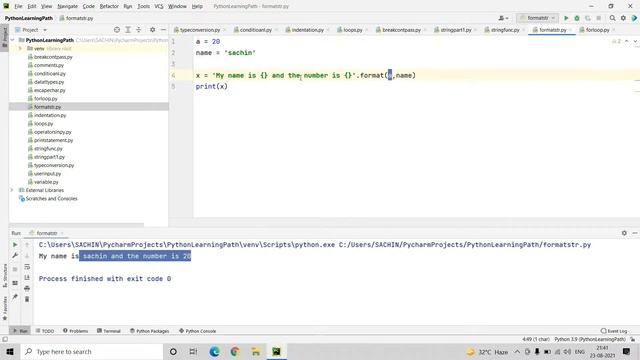Toggle scroll to end icon in the Run console
This screenshot has width=640, height=360.
(27, 278)
